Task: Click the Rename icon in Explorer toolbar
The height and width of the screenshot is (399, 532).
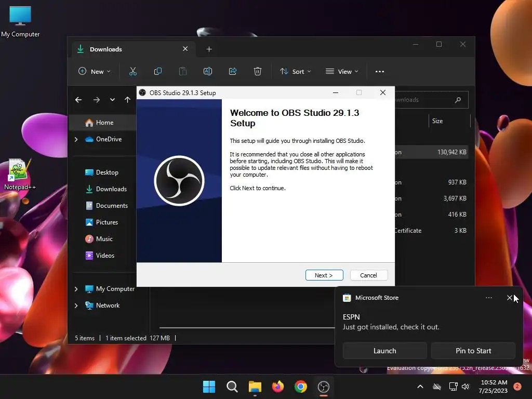Action: pyautogui.click(x=208, y=71)
